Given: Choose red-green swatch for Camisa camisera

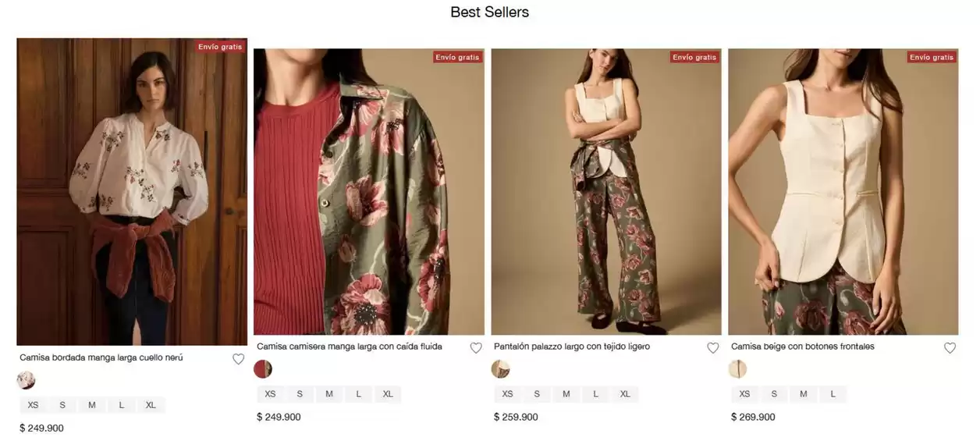Looking at the screenshot, I should point(263,369).
